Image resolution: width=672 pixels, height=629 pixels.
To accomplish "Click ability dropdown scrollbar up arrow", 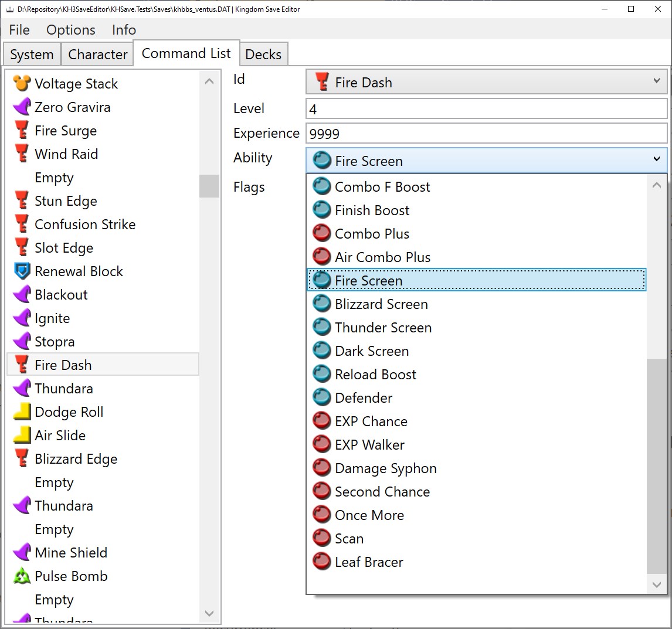I will tap(656, 185).
